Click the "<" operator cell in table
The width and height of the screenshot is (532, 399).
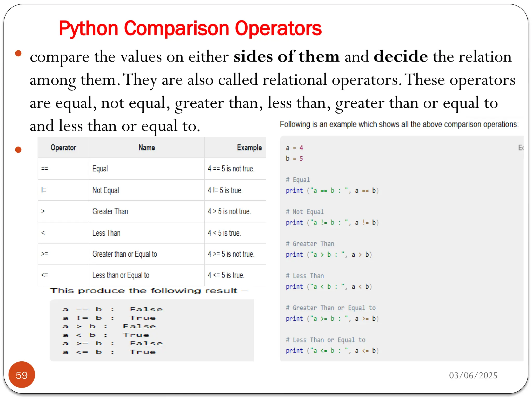point(63,233)
